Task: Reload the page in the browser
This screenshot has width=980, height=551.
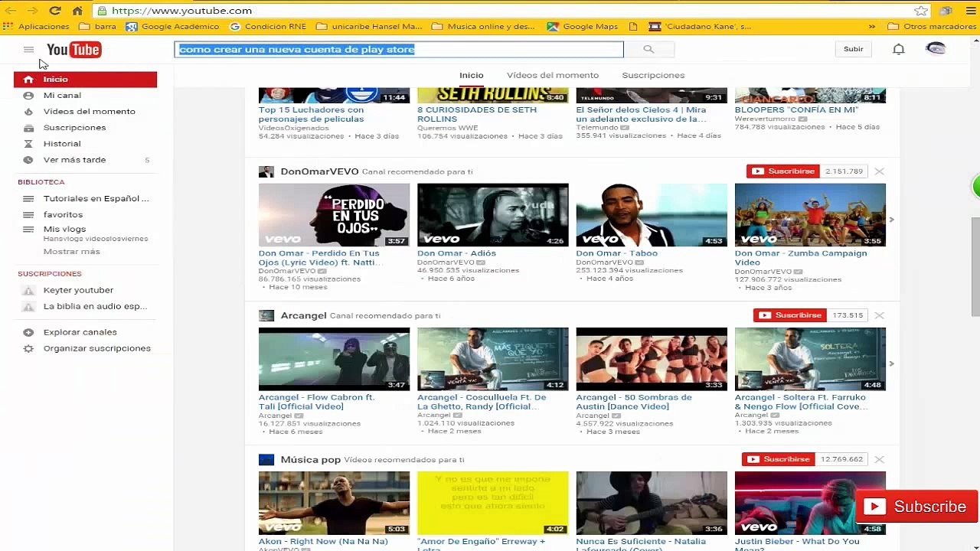Action: (55, 11)
